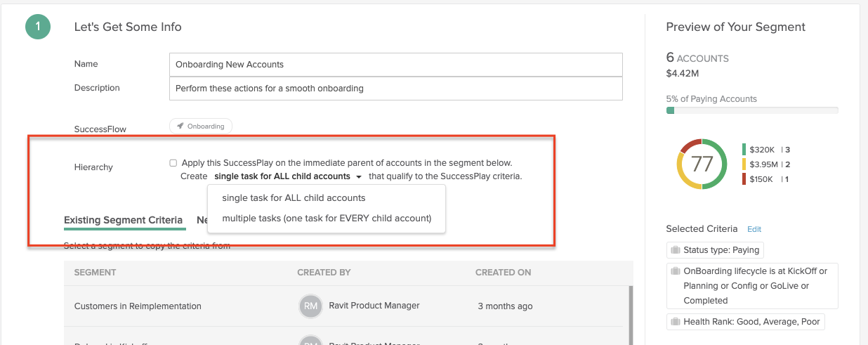Click the CREATED BY column header
The image size is (868, 345).
[x=324, y=273]
